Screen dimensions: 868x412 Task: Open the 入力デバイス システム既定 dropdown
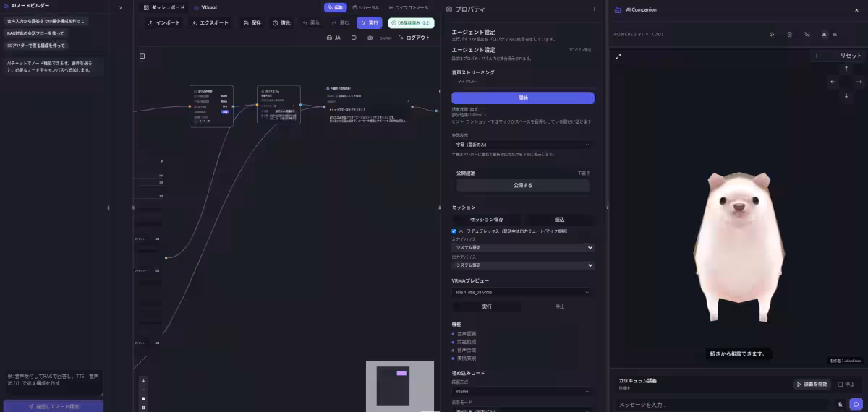click(x=522, y=247)
